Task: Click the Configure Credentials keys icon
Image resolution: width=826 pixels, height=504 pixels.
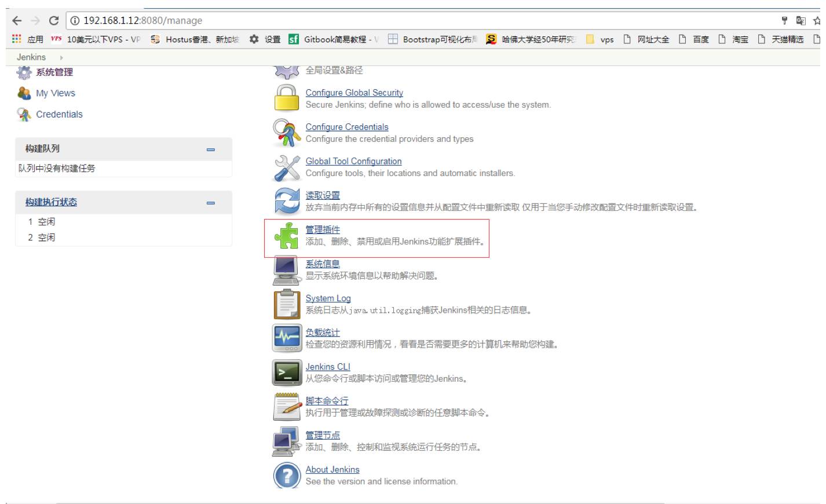Action: click(286, 133)
